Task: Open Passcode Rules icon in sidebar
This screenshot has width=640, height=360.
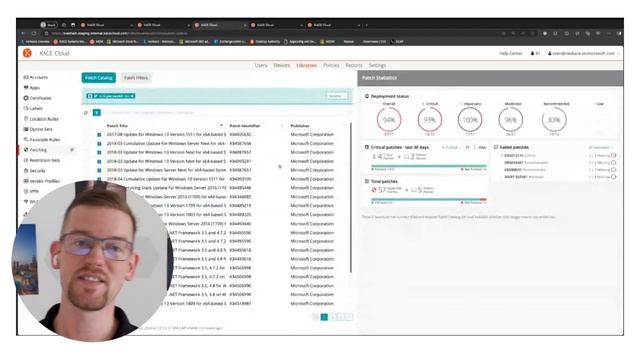Action: [26, 140]
